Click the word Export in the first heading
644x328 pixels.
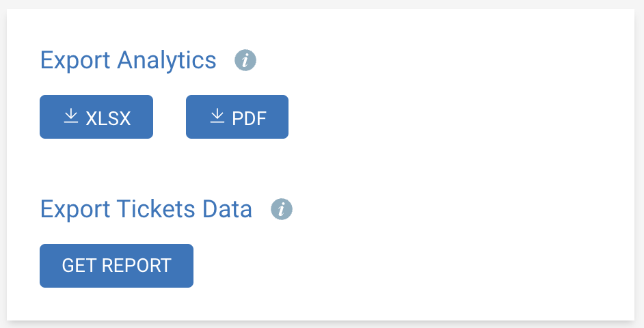pos(75,61)
